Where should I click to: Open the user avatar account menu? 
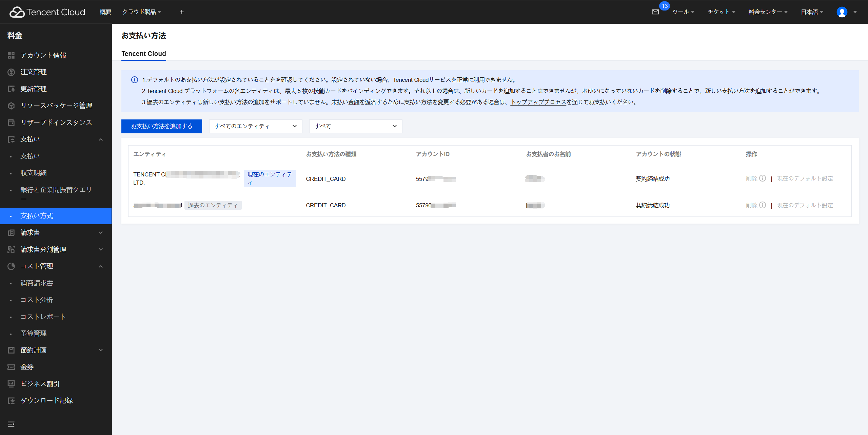pyautogui.click(x=842, y=12)
